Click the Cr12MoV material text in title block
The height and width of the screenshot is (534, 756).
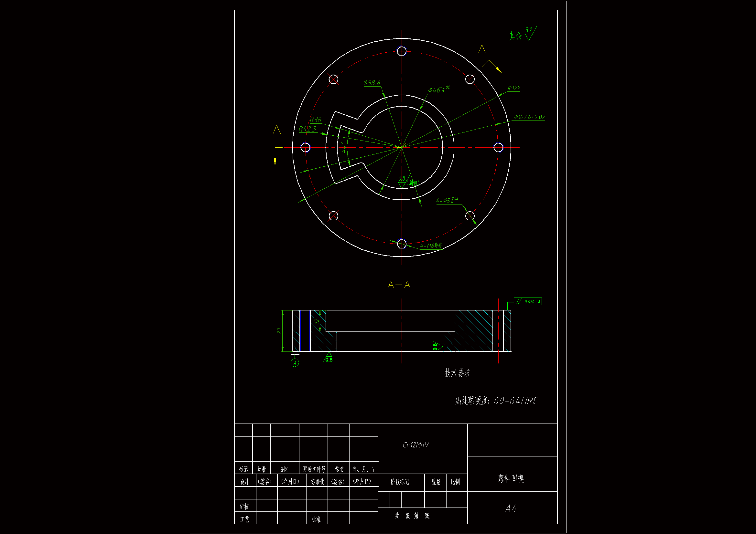(416, 445)
